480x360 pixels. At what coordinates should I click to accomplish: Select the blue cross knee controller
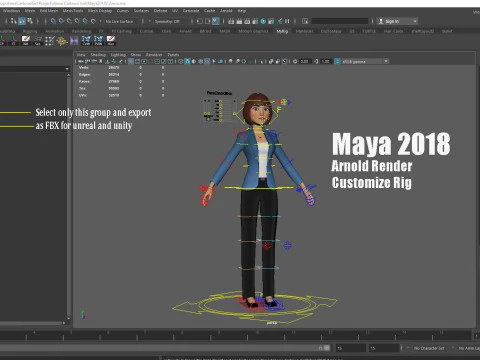coord(287,246)
